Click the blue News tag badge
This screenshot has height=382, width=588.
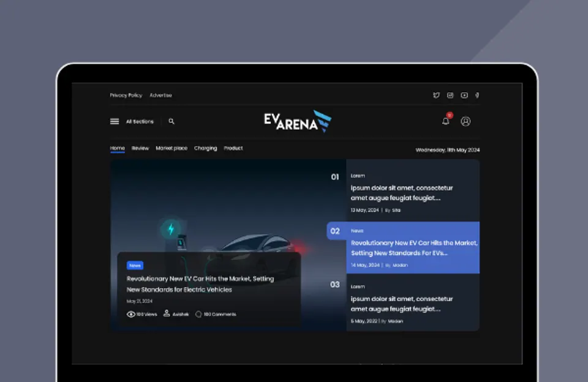coord(135,266)
